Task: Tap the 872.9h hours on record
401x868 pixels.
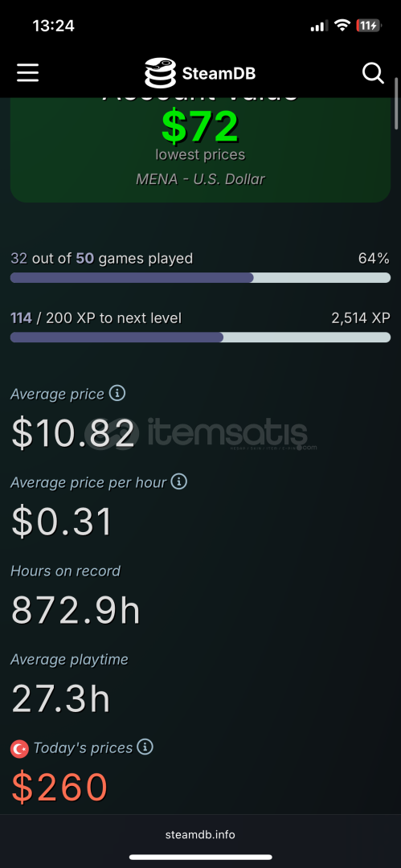Action: coord(76,610)
